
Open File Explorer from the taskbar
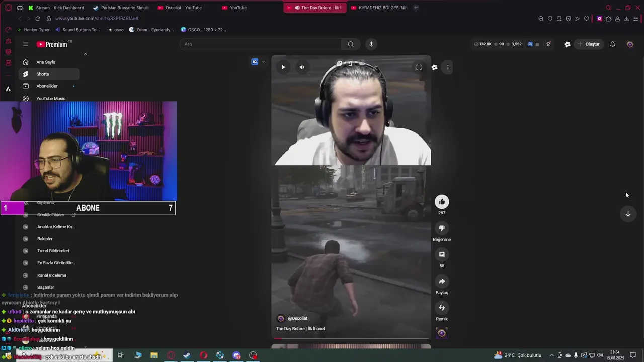pyautogui.click(x=154, y=355)
